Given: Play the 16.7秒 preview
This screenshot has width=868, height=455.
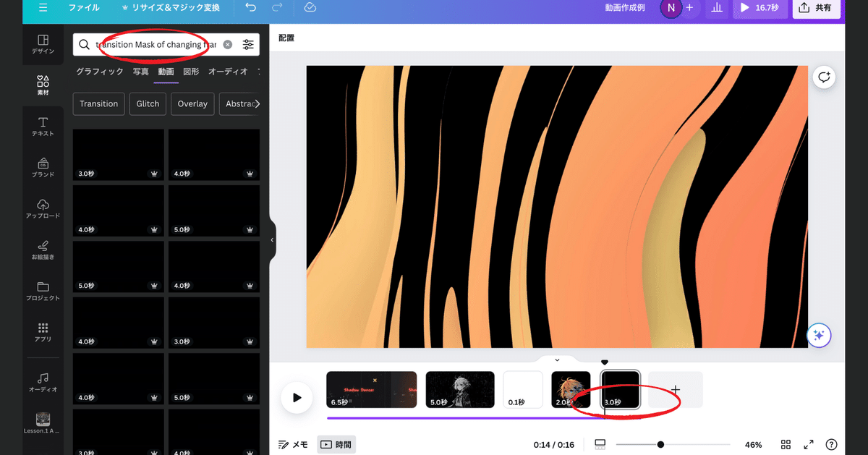Looking at the screenshot, I should 759,8.
